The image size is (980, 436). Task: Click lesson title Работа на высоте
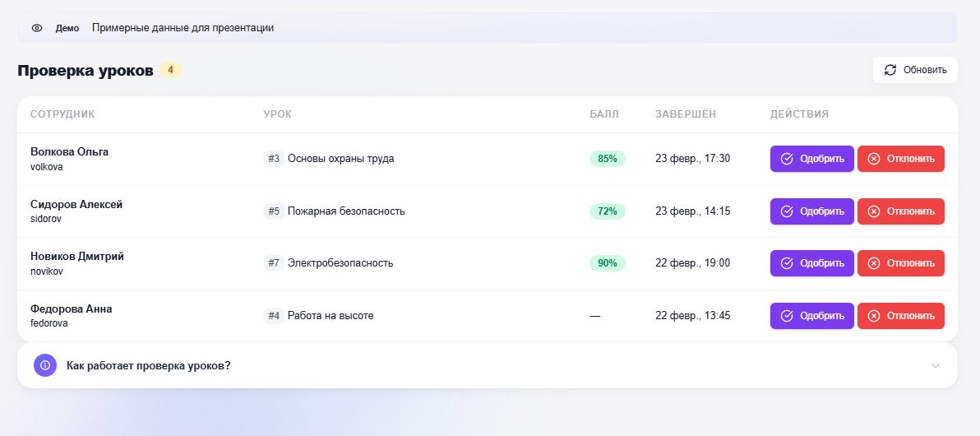point(331,316)
